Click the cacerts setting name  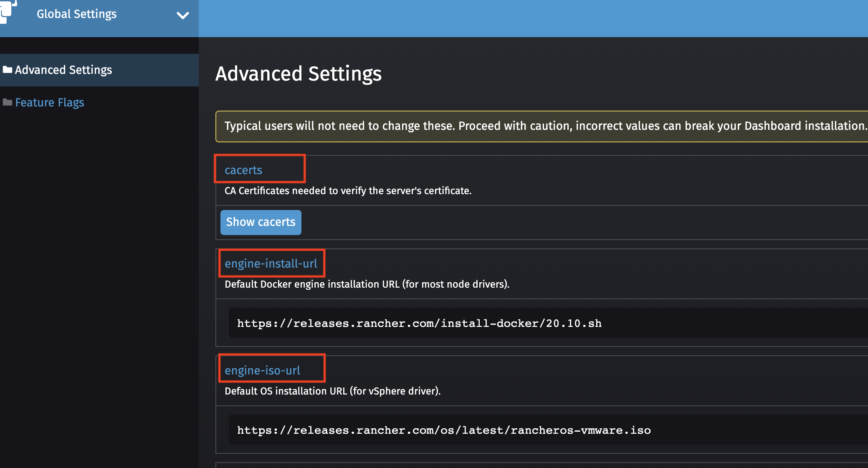[243, 170]
